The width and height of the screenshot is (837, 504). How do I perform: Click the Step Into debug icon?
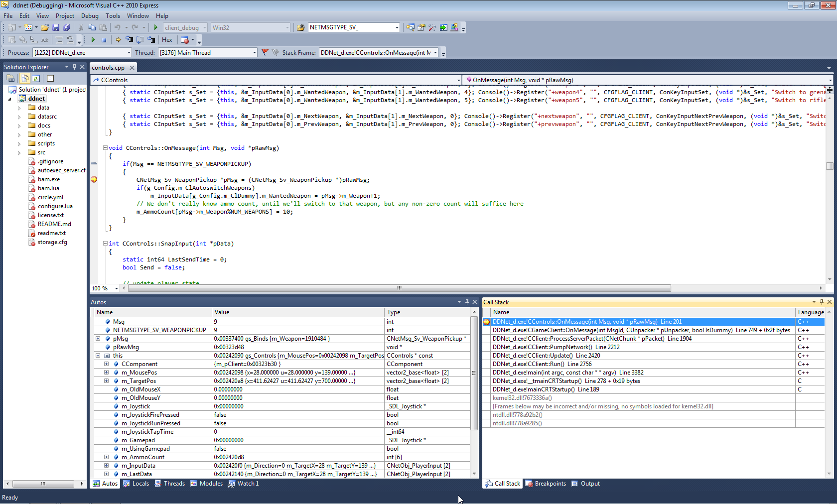tap(129, 40)
